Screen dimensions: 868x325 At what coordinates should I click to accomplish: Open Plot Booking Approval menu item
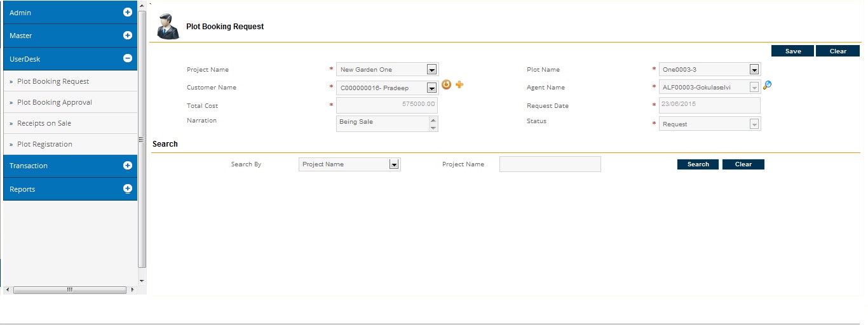pos(55,102)
